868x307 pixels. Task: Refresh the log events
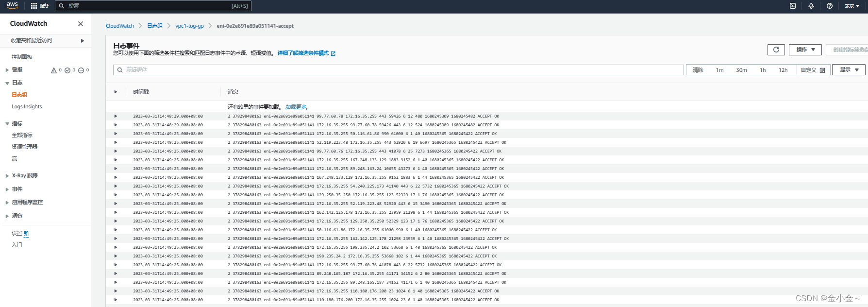click(x=776, y=50)
